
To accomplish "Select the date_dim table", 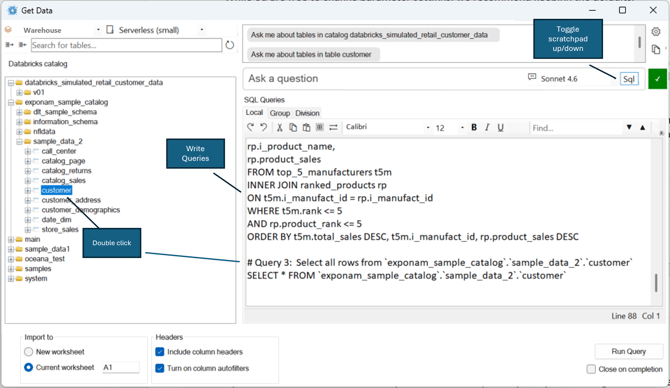I will tap(56, 220).
